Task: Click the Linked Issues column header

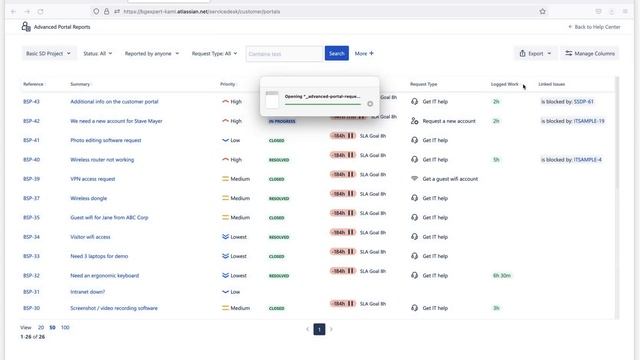Action: coord(551,84)
